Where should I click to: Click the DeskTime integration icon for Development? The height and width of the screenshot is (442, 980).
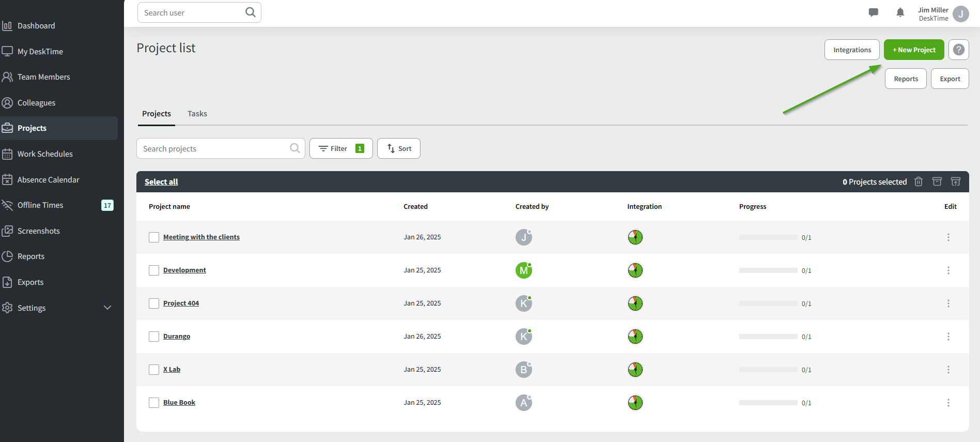[x=635, y=270]
